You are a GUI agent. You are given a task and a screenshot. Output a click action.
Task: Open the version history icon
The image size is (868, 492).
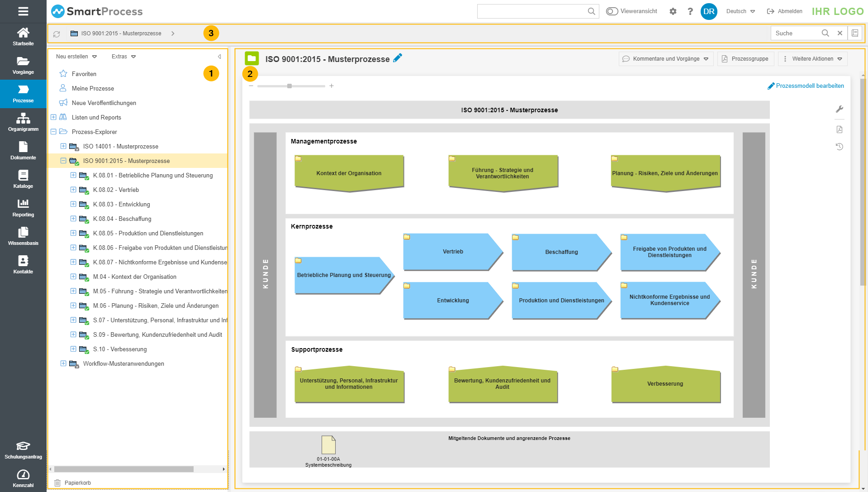pyautogui.click(x=840, y=147)
